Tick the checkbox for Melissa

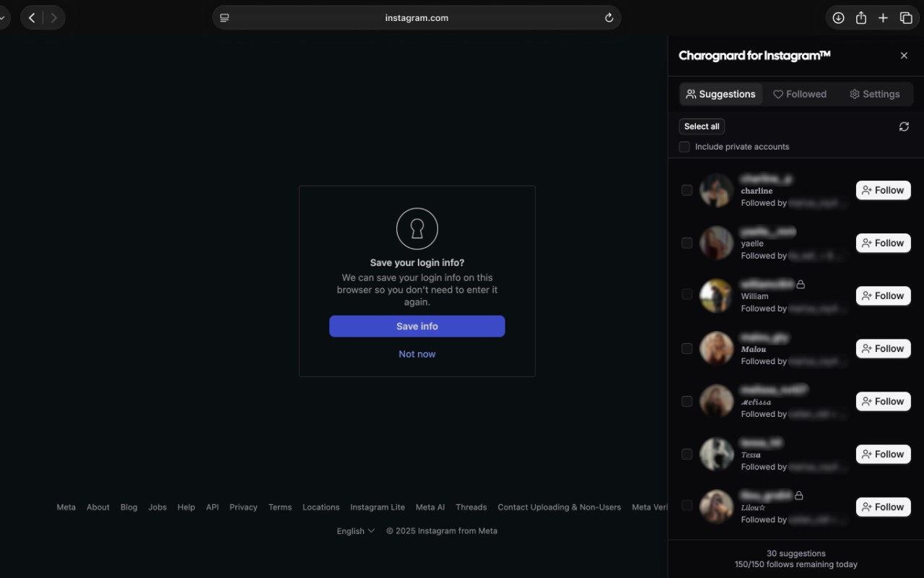click(687, 401)
